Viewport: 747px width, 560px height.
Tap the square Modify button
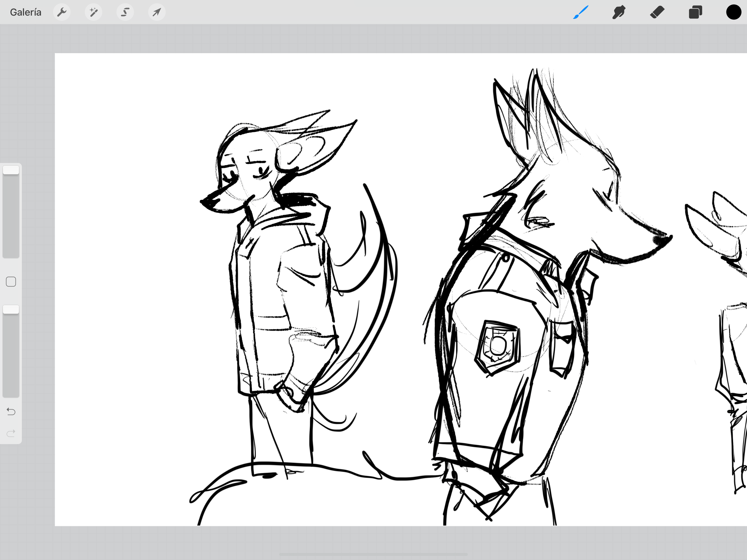11,281
